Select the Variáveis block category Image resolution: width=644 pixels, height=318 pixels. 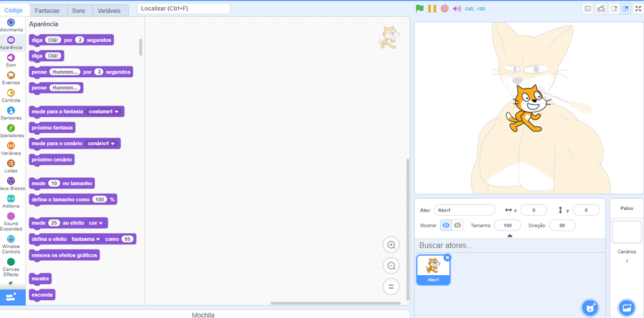pyautogui.click(x=11, y=149)
